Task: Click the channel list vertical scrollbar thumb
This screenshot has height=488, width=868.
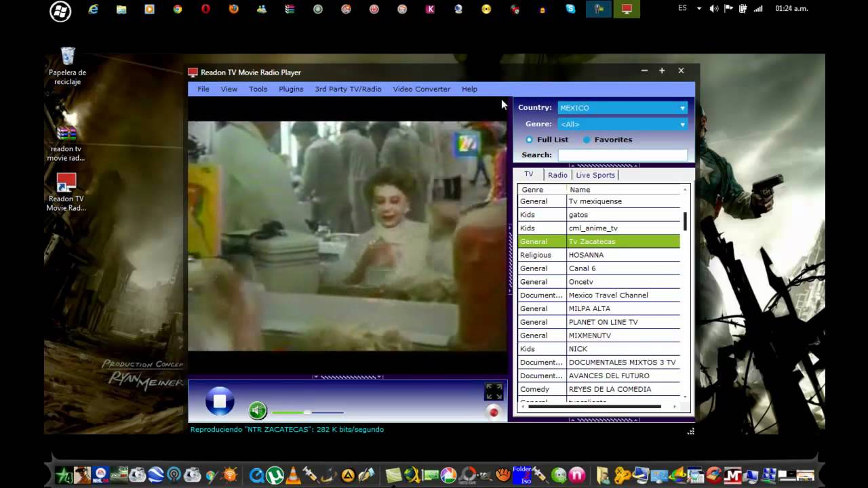Action: point(685,222)
